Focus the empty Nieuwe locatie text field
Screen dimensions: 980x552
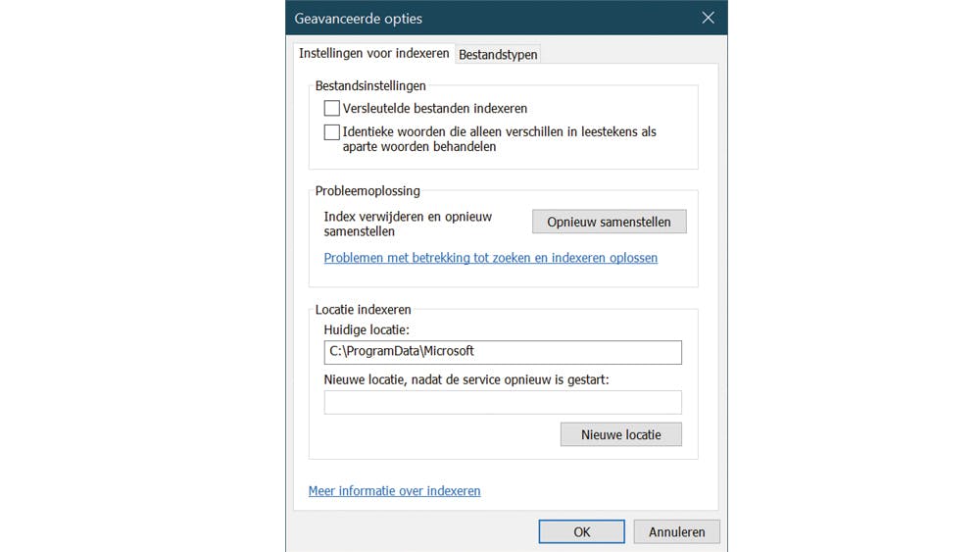point(502,402)
